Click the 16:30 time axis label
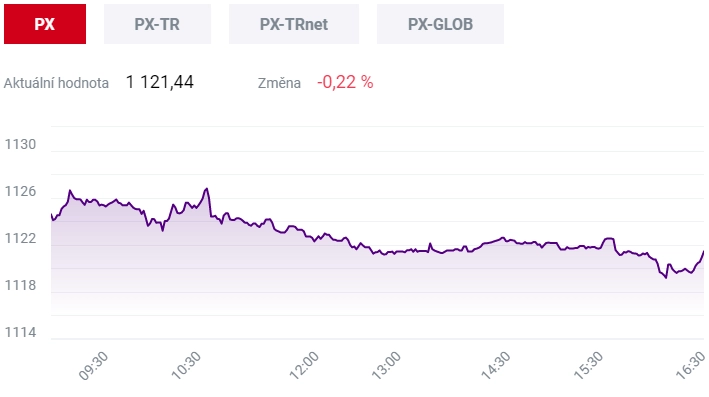Viewport: 709px width, 397px height. [690, 366]
